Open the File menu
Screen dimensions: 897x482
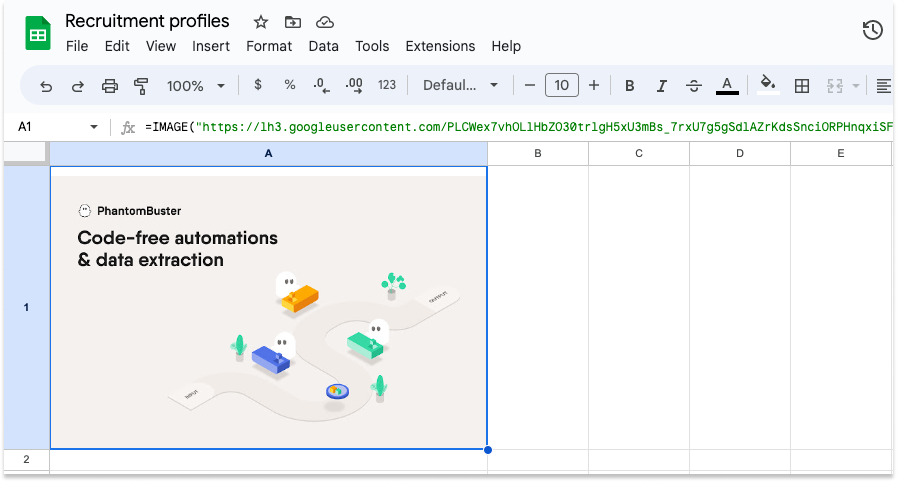77,46
